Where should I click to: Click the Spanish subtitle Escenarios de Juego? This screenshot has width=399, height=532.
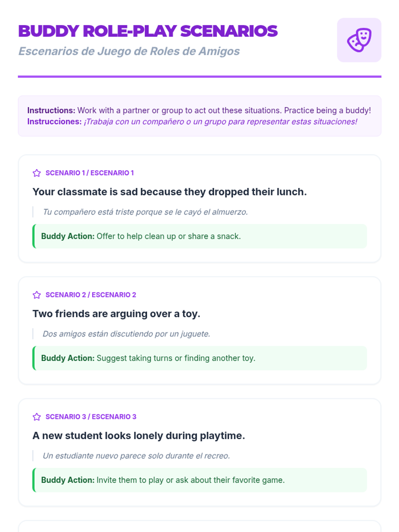pos(129,51)
